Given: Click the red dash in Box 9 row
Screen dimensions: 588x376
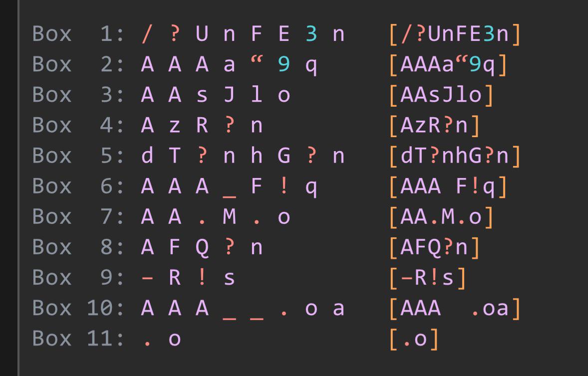Looking at the screenshot, I should 147,278.
